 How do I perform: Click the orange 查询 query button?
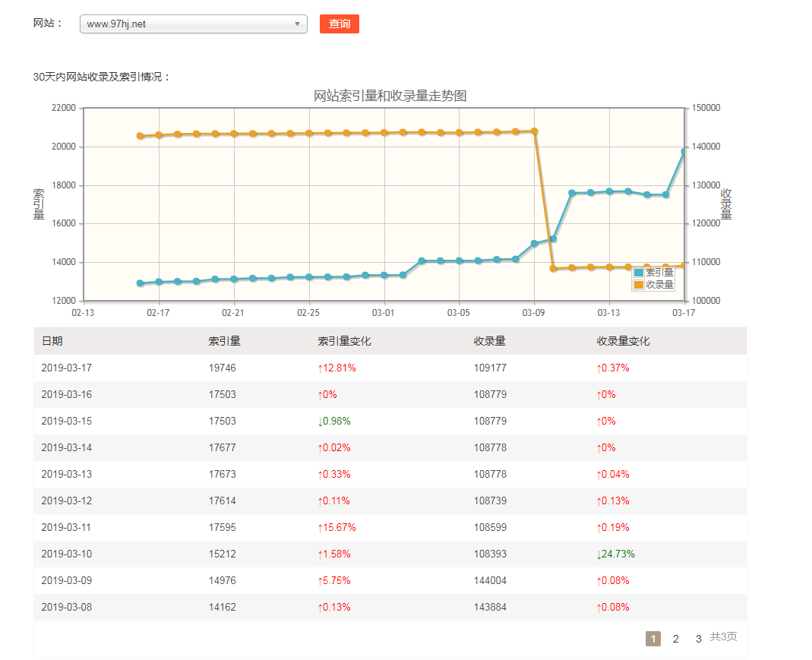[x=340, y=24]
